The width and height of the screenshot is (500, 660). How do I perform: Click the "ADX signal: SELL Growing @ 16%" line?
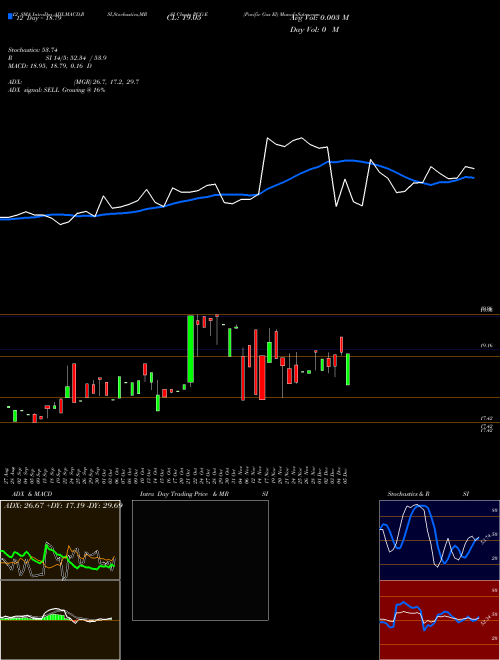point(56,90)
